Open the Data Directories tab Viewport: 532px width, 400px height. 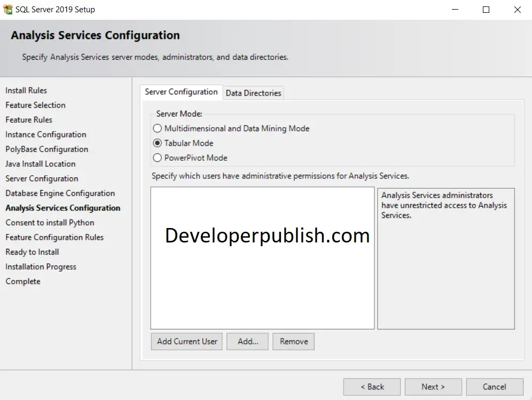click(x=253, y=93)
